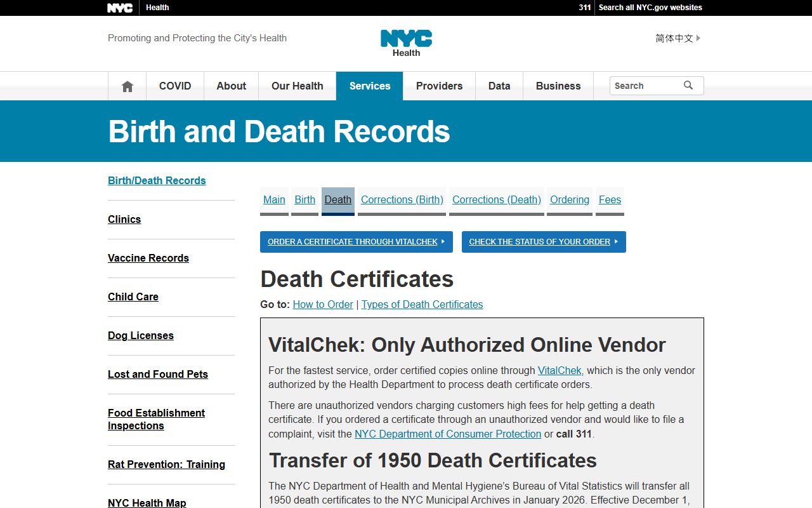Open Food Establishment Inspections sidebar link
The width and height of the screenshot is (812, 508).
click(156, 420)
